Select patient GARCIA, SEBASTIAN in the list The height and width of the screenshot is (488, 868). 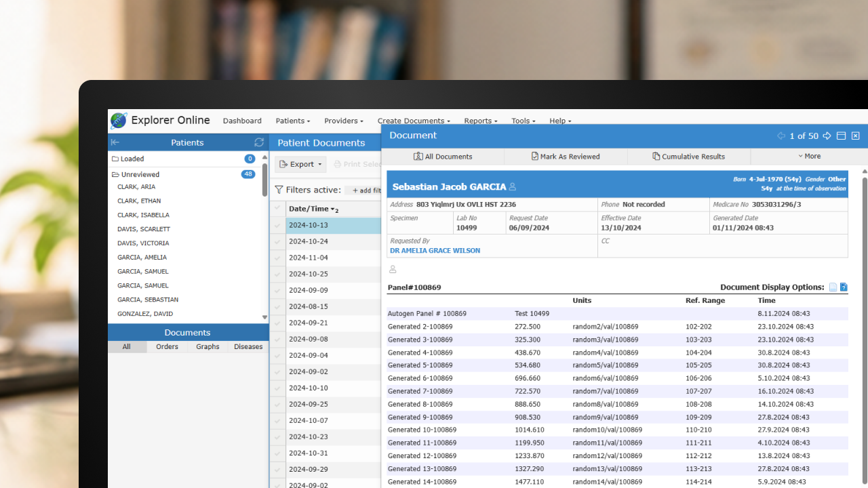coord(148,300)
